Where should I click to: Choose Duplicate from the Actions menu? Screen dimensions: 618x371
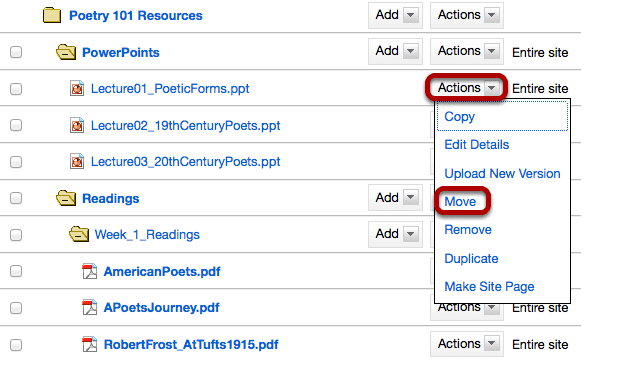pyautogui.click(x=471, y=258)
